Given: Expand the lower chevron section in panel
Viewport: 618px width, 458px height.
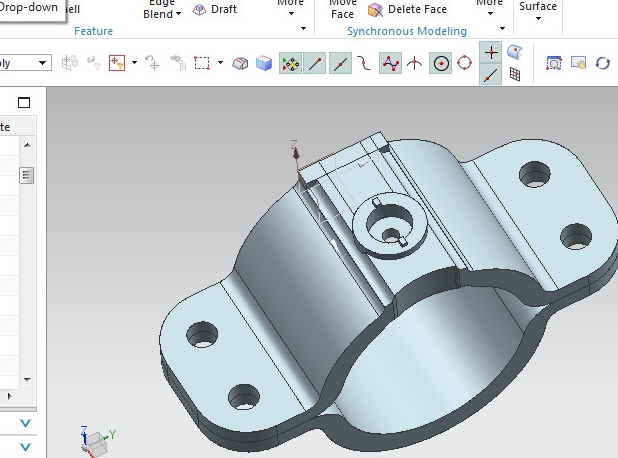Looking at the screenshot, I should [x=27, y=448].
